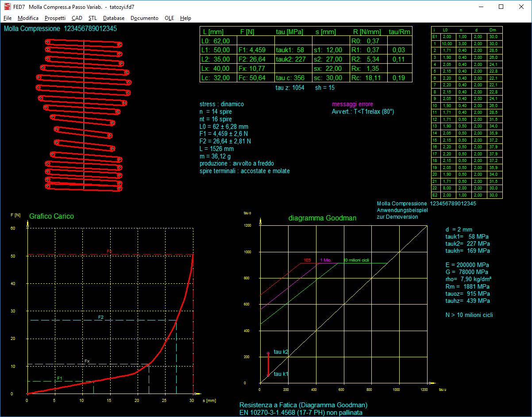Click the FED7 application icon in title bar

pyautogui.click(x=7, y=7)
